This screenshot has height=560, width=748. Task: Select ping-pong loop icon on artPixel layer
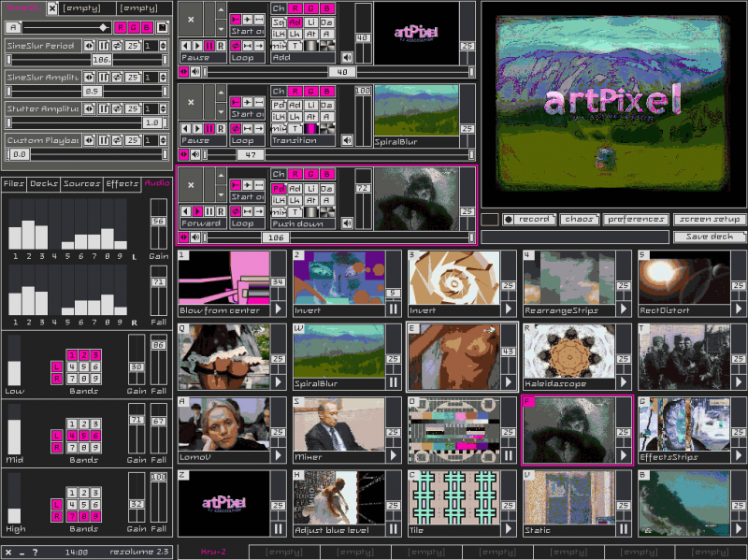pyautogui.click(x=247, y=46)
